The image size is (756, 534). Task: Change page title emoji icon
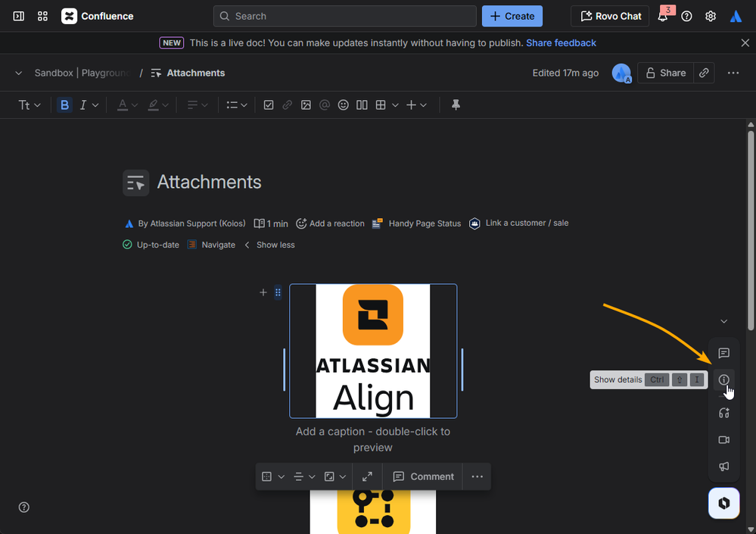(x=135, y=183)
